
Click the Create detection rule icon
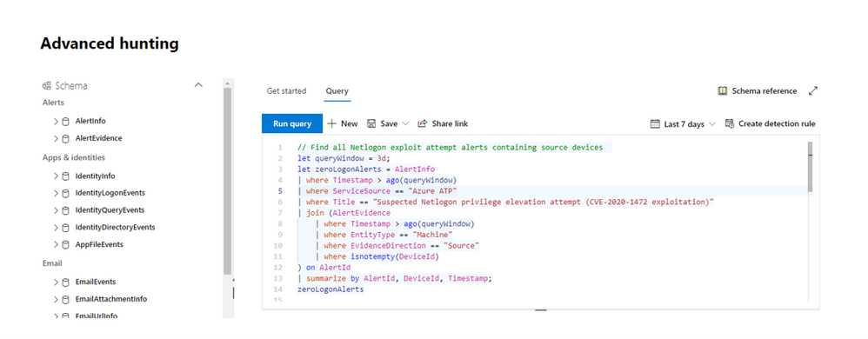[730, 124]
